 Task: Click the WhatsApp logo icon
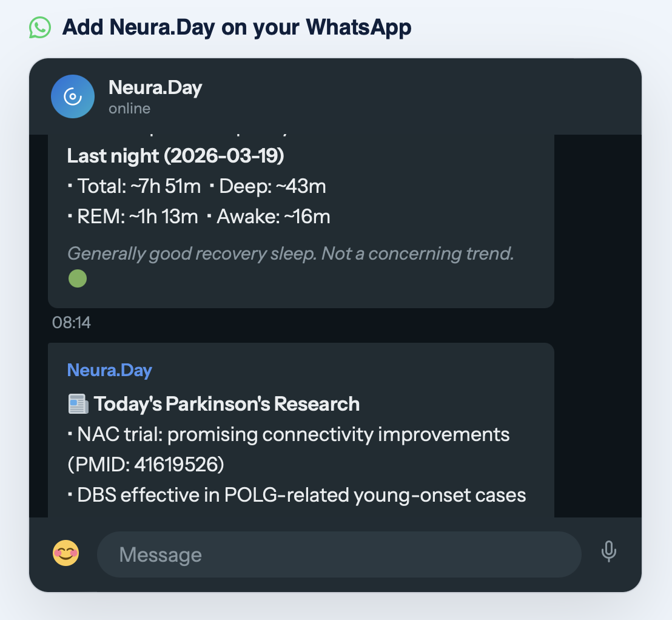coord(40,27)
